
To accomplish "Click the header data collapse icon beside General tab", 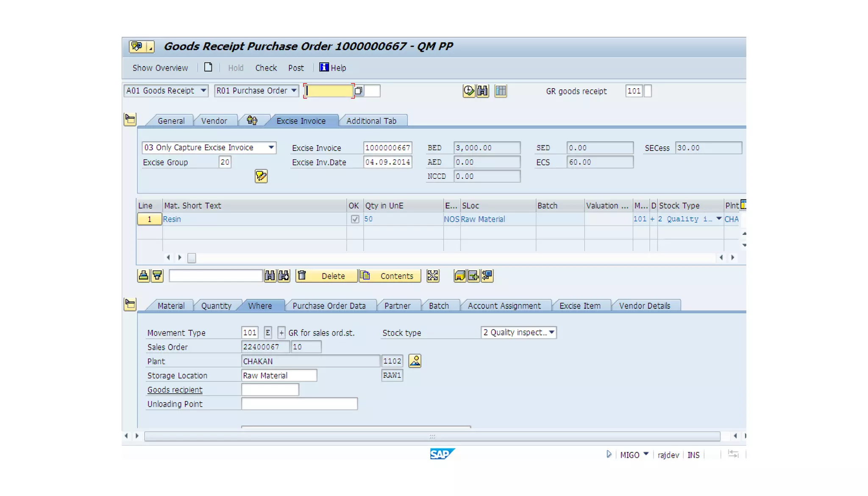I will click(130, 120).
